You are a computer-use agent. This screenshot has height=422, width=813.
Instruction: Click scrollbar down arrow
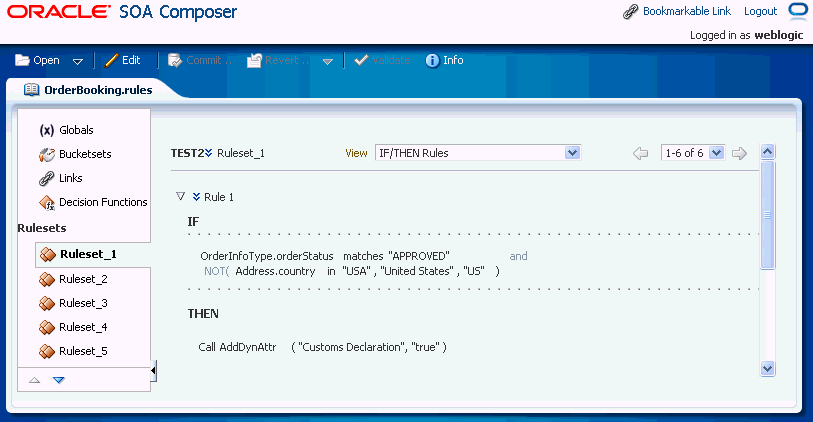point(767,369)
